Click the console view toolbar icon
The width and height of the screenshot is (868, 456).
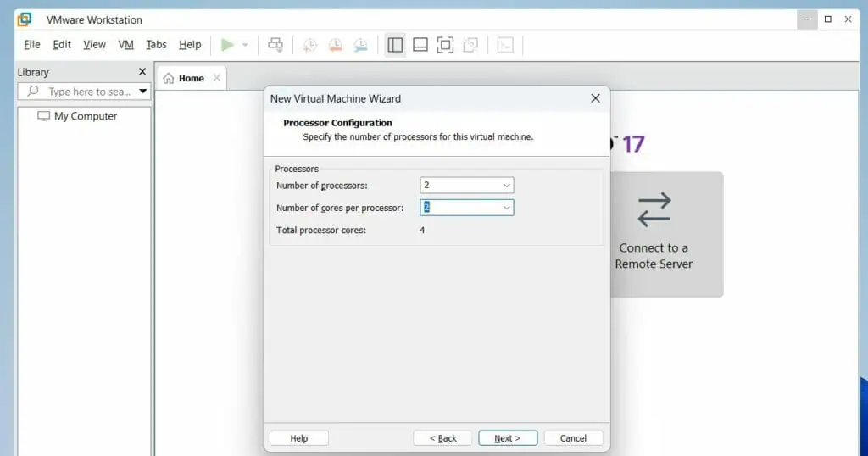coord(505,45)
